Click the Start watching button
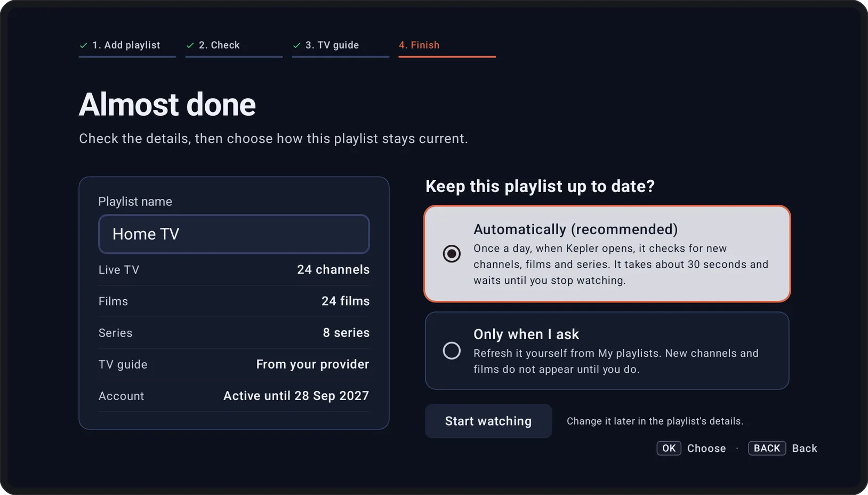This screenshot has width=868, height=495. pos(488,421)
